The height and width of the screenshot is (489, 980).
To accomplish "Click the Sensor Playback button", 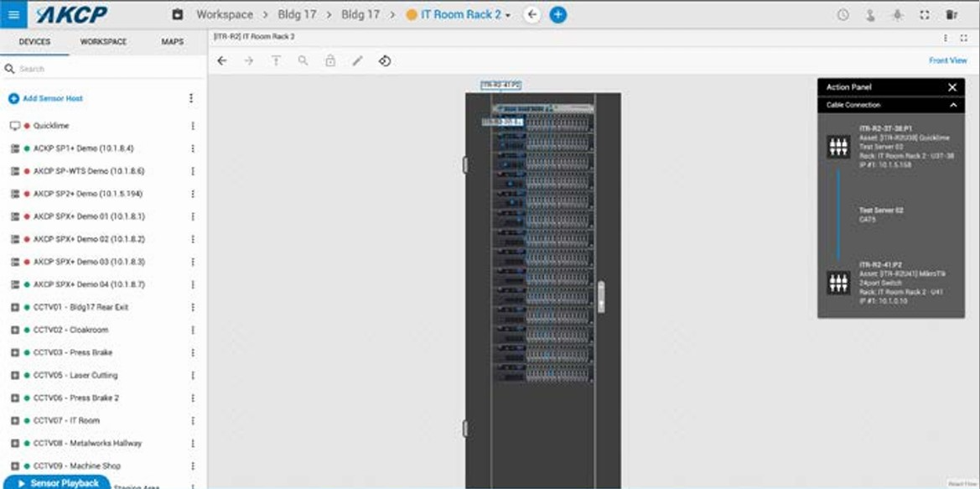I will (x=58, y=483).
